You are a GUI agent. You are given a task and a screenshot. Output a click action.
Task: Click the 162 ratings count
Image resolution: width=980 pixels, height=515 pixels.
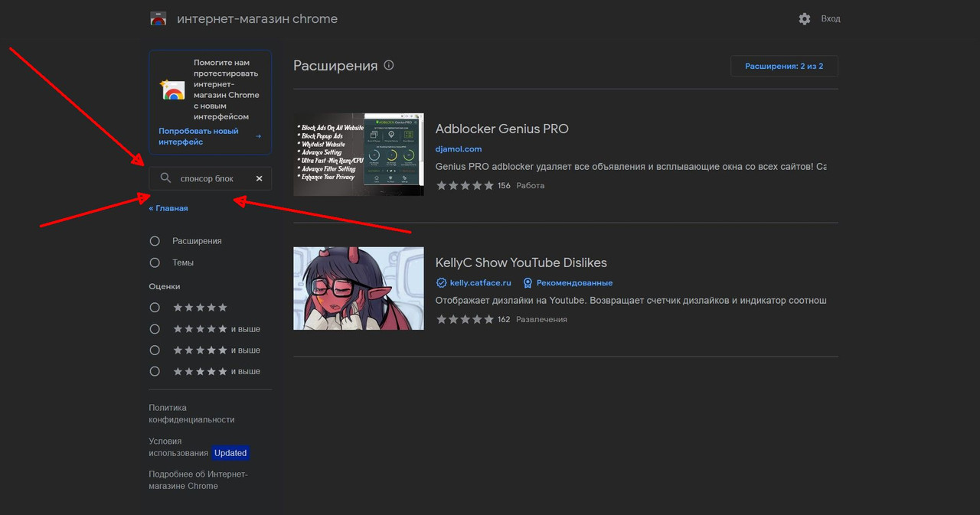point(504,319)
